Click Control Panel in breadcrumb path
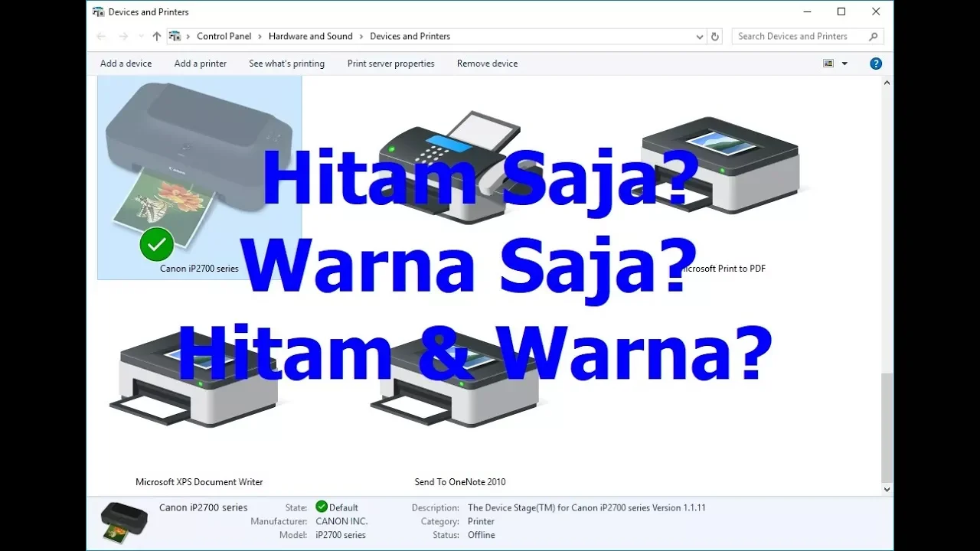The width and height of the screenshot is (980, 551). point(224,36)
